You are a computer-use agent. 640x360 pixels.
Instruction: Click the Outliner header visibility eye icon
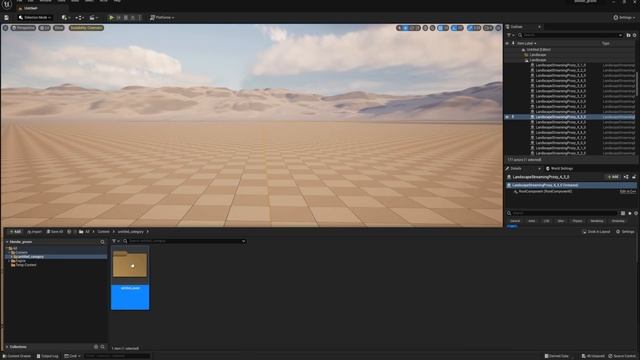tap(507, 43)
